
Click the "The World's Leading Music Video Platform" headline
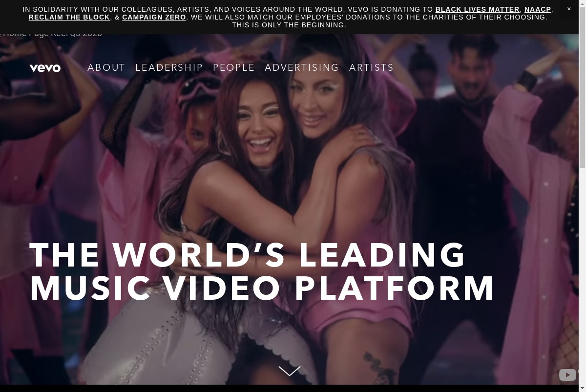pyautogui.click(x=262, y=271)
